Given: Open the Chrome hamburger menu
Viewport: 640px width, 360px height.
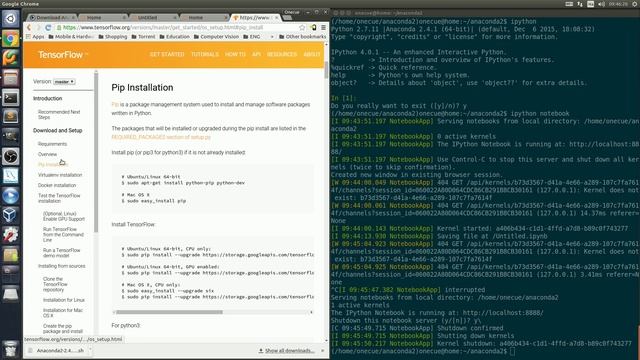Looking at the screenshot, I should (323, 28).
